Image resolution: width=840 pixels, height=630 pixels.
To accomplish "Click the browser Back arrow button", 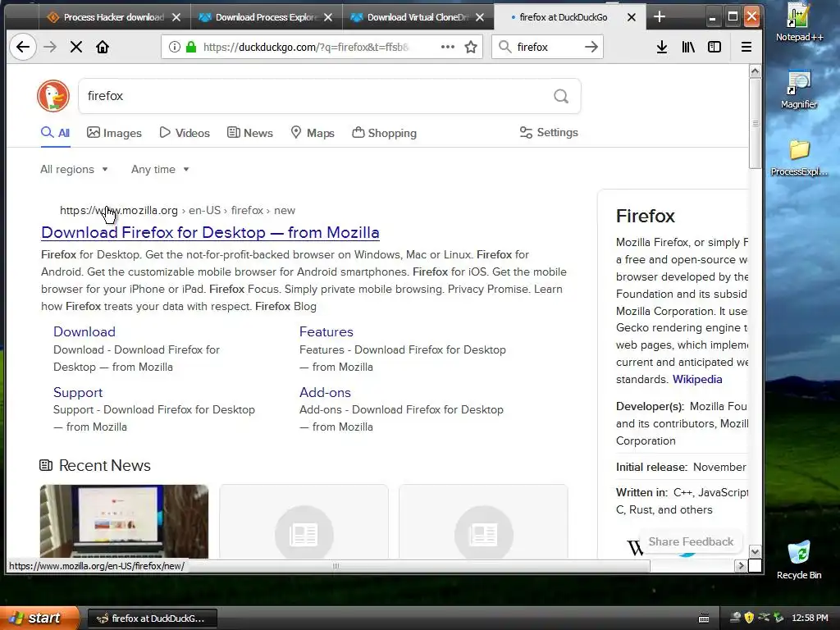I will (x=22, y=47).
